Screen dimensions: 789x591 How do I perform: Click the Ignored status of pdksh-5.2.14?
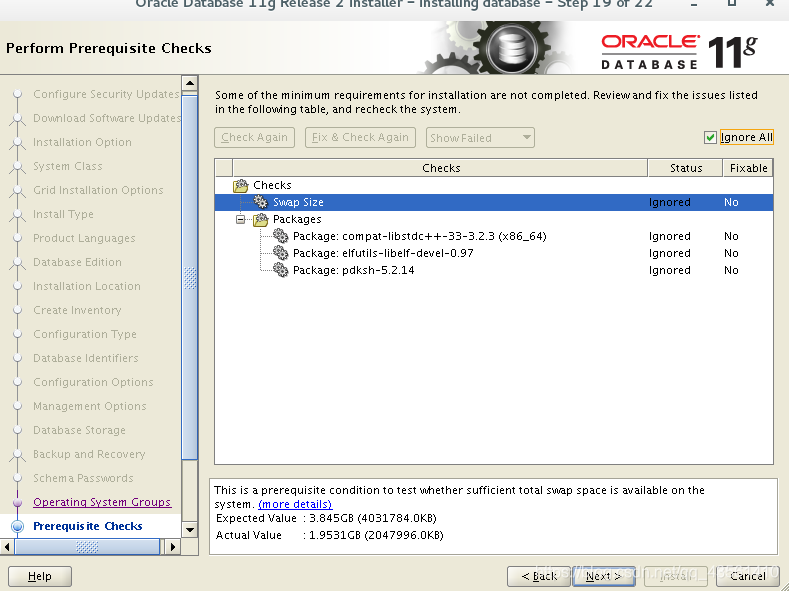click(669, 270)
